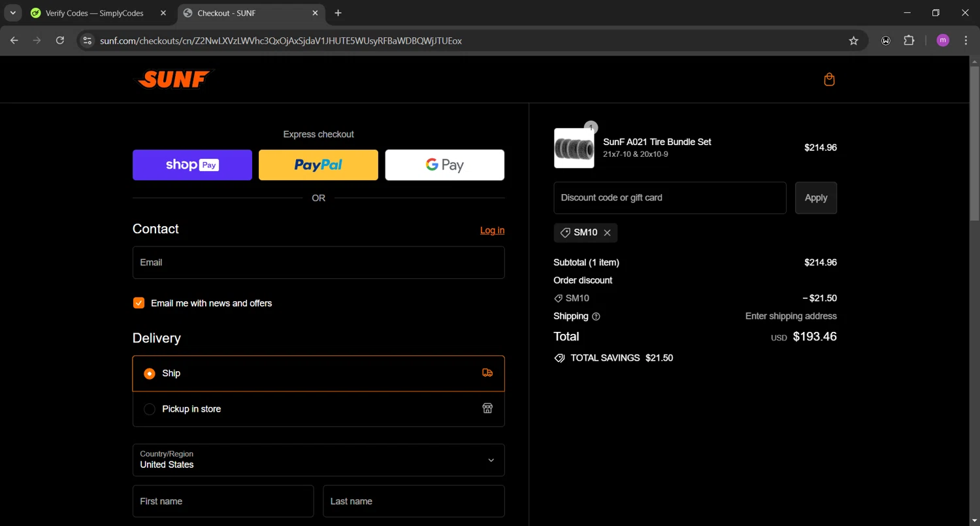The height and width of the screenshot is (526, 980).
Task: Click the tire bundle product thumbnail
Action: click(574, 148)
